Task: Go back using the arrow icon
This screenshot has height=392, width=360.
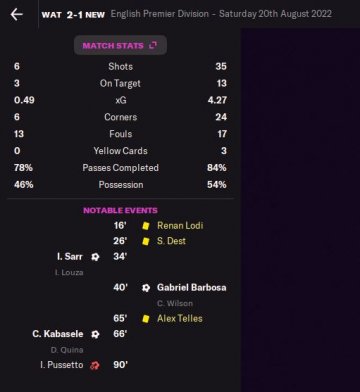Action: point(16,14)
